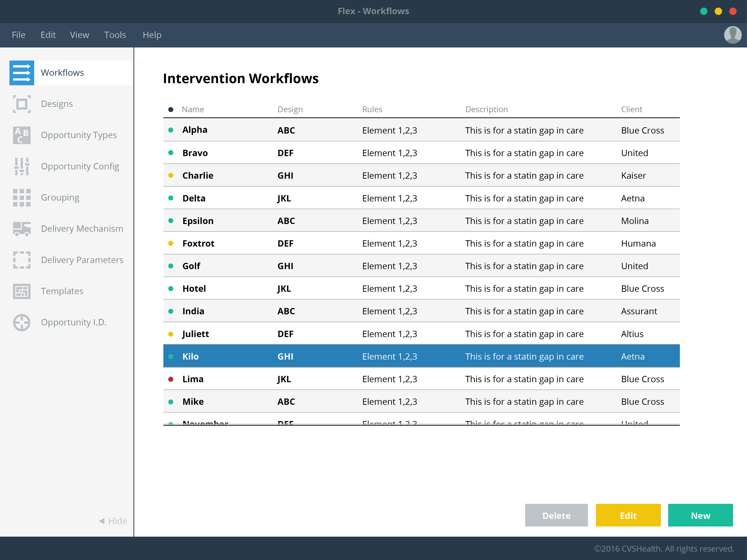Click the green New button
The height and width of the screenshot is (560, 747).
(x=700, y=515)
